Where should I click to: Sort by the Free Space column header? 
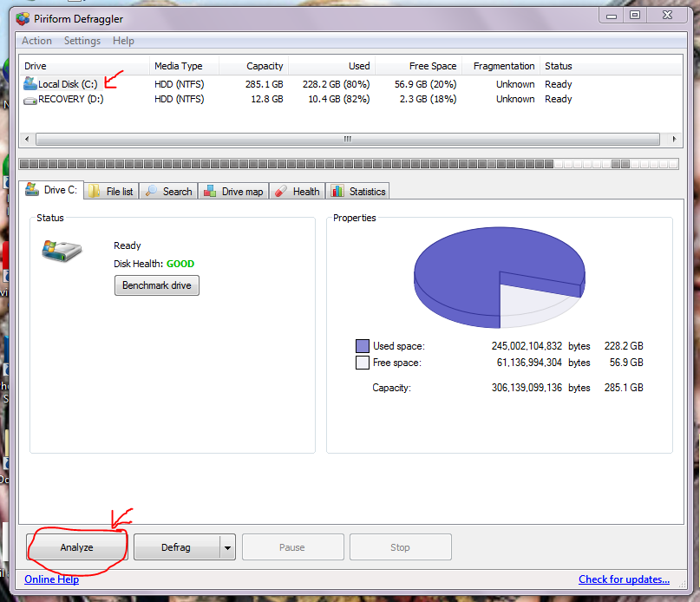(x=418, y=66)
